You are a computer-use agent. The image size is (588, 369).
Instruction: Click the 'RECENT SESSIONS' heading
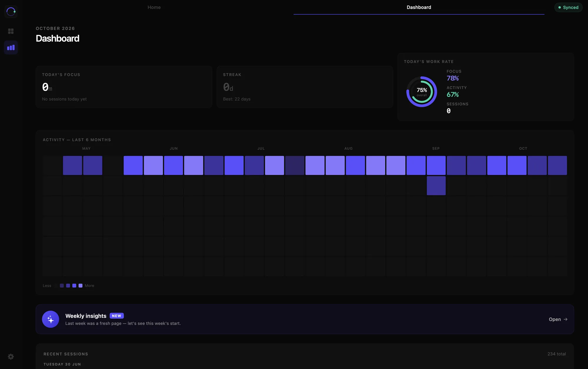tap(66, 354)
